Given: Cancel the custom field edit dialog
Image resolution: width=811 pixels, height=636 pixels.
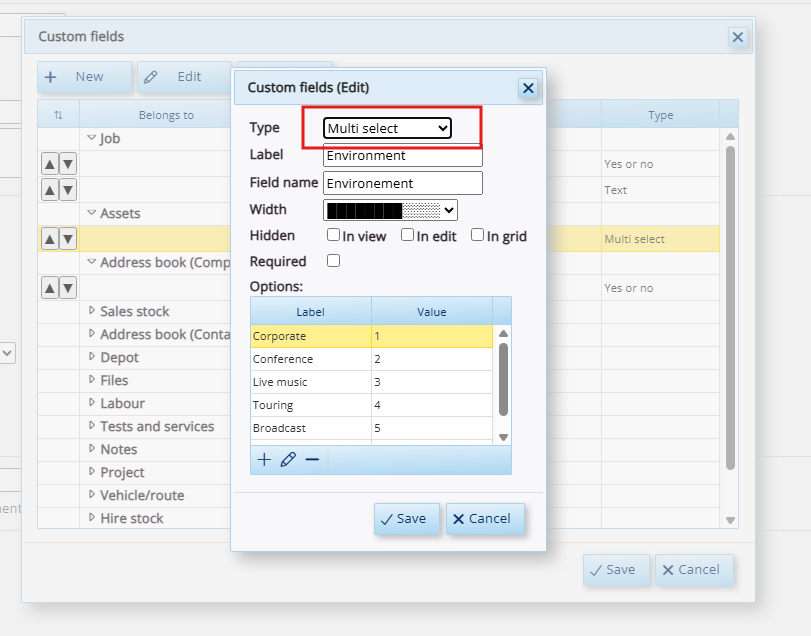Looking at the screenshot, I should (485, 519).
